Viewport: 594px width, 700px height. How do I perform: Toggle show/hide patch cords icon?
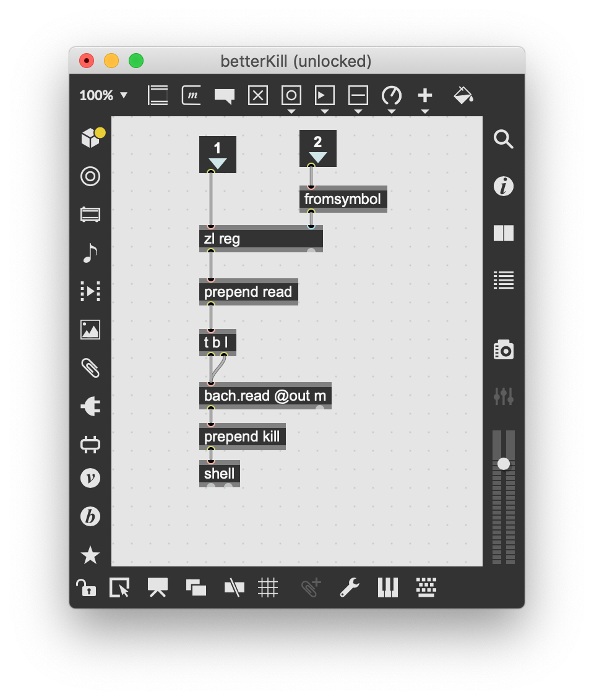click(x=234, y=587)
